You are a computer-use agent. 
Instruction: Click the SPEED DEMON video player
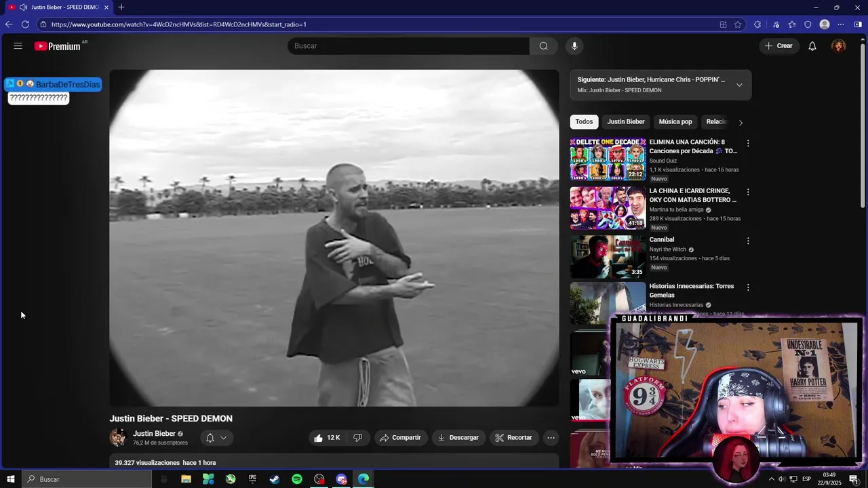[x=334, y=238]
